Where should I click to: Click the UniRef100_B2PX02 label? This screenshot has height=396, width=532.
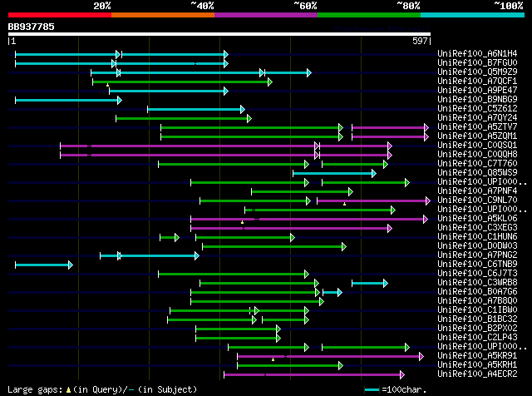coord(477,329)
